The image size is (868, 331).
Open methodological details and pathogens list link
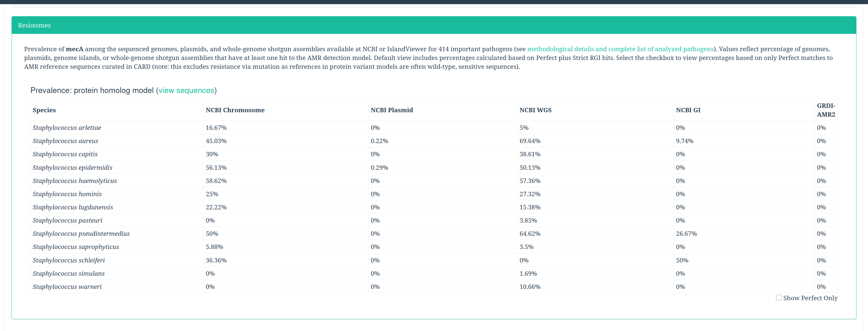click(x=620, y=49)
